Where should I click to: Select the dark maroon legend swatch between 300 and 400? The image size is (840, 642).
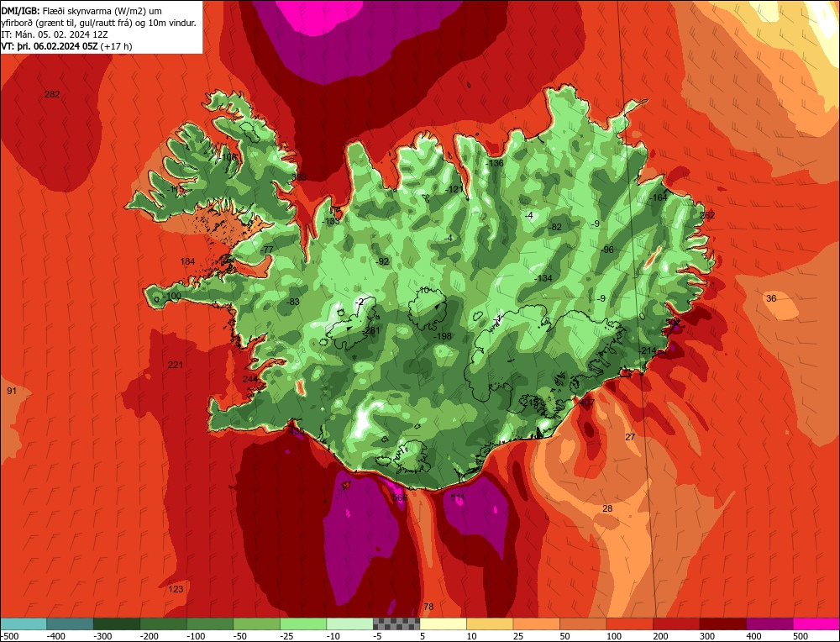click(x=722, y=624)
